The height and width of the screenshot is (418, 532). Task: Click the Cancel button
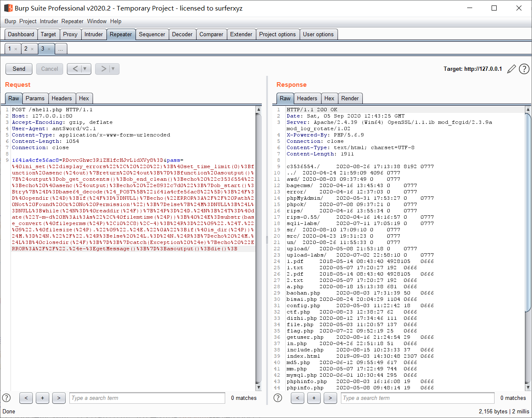pos(50,69)
